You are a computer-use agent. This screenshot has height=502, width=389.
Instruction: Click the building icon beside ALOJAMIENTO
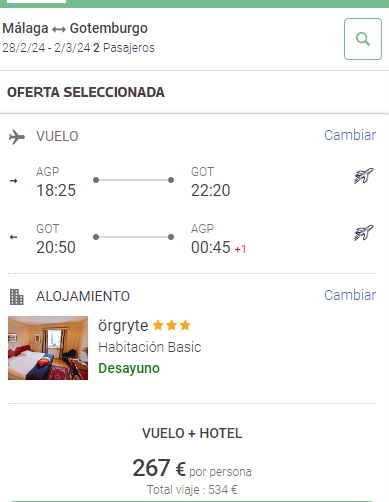pyautogui.click(x=17, y=297)
